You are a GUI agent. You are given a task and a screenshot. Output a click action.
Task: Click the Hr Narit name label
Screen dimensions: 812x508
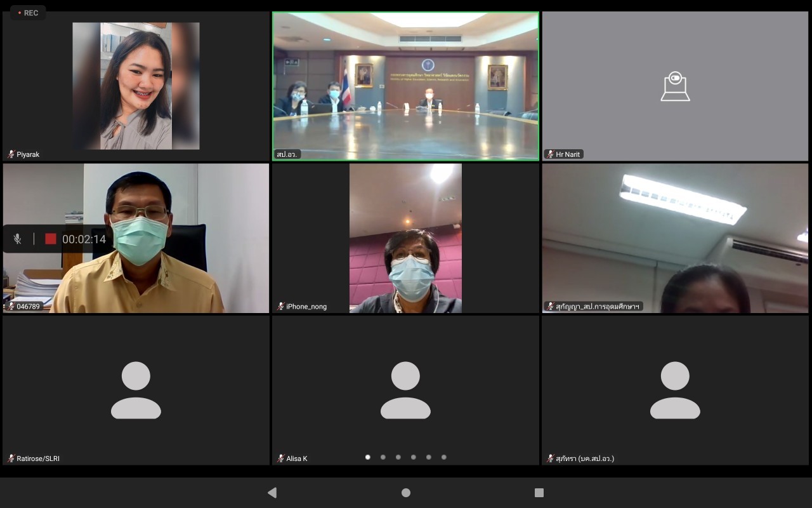pos(568,154)
